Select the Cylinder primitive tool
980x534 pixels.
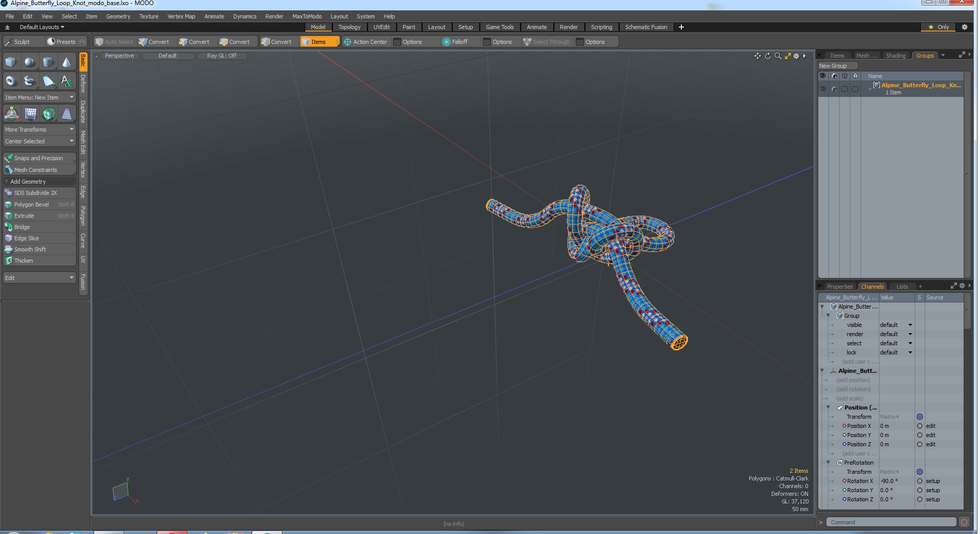[x=48, y=62]
